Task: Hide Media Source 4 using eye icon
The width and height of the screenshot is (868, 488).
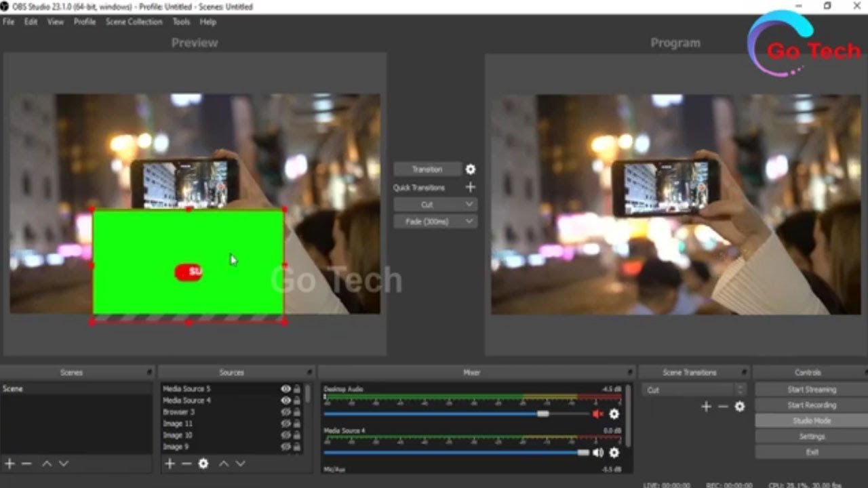Action: click(x=285, y=401)
